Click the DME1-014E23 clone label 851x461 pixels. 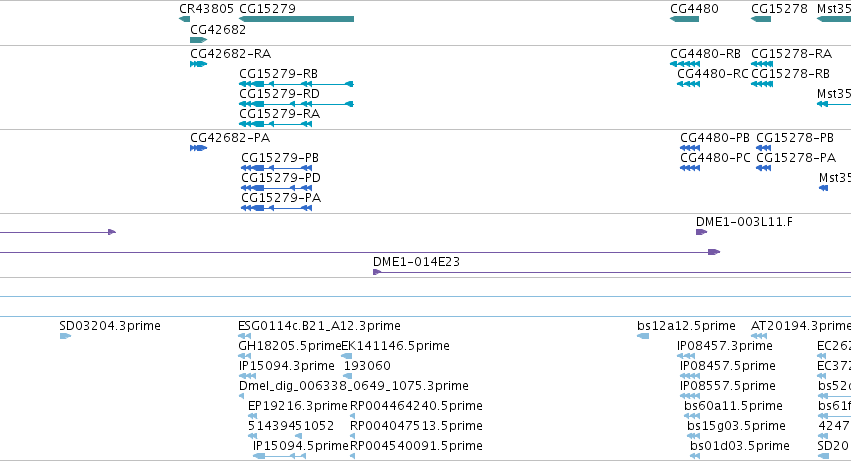(416, 262)
